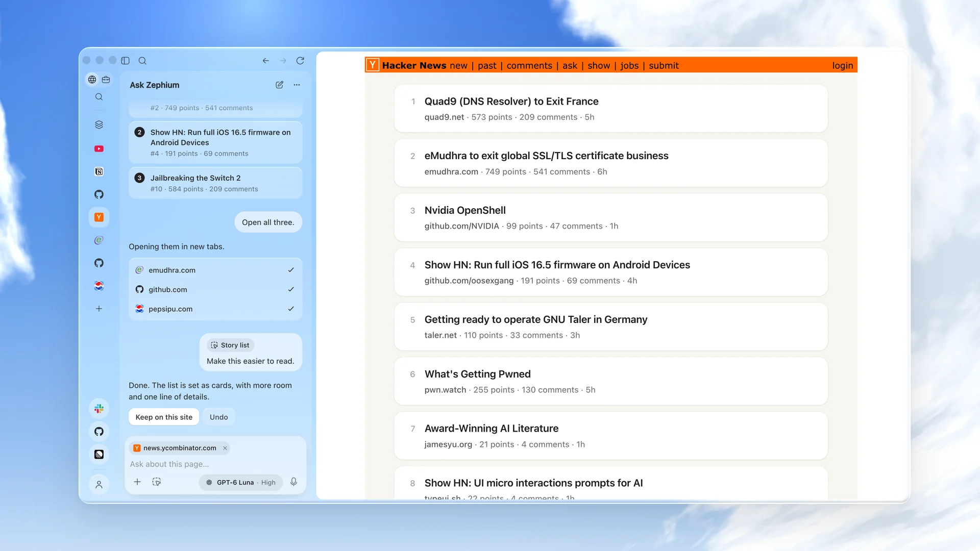
Task: Go back with the left arrow
Action: coord(265,61)
